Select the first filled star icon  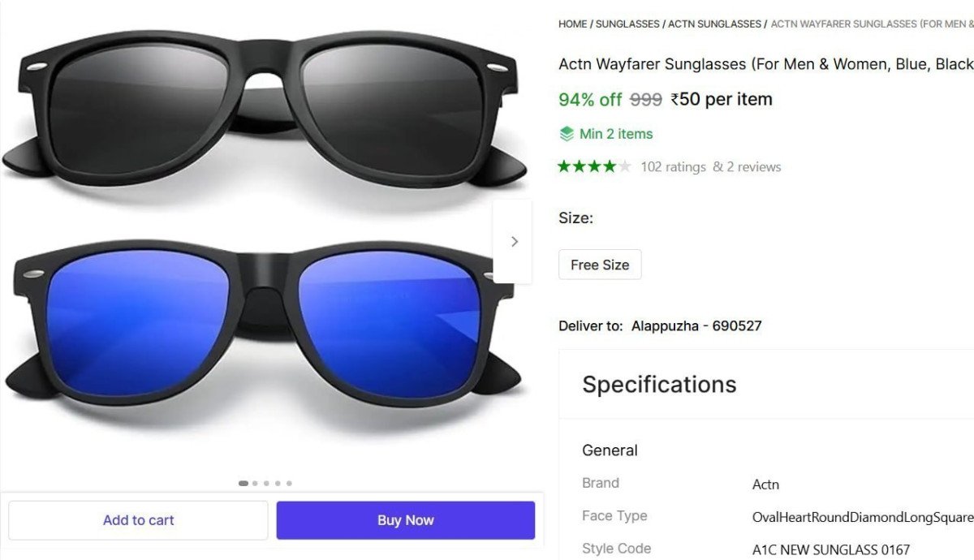[562, 166]
